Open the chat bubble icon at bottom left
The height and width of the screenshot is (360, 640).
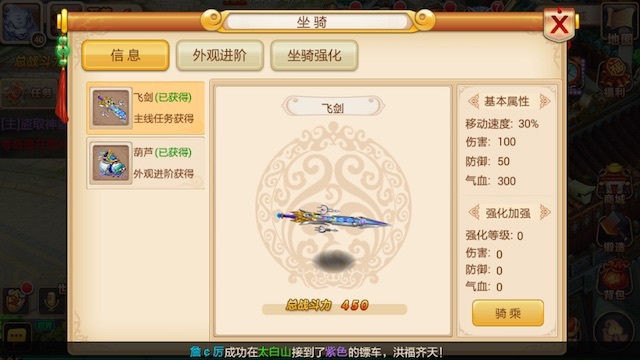(16, 336)
